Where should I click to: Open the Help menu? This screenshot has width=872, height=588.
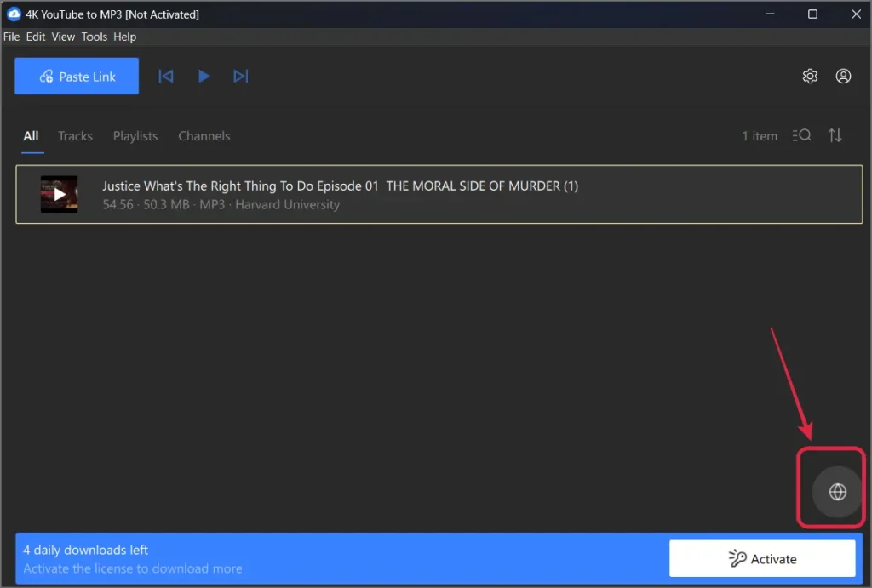(124, 37)
